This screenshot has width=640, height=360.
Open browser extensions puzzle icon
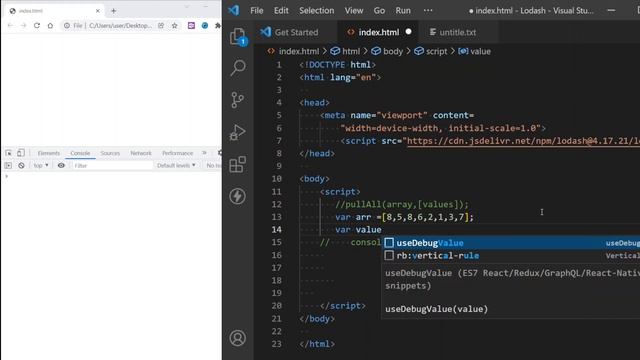pos(218,25)
